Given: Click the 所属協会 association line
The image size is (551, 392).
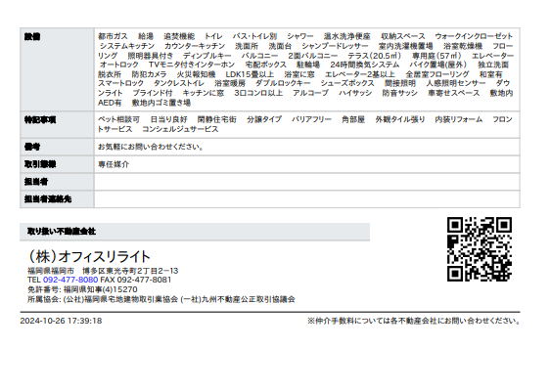Looking at the screenshot, I should (161, 299).
